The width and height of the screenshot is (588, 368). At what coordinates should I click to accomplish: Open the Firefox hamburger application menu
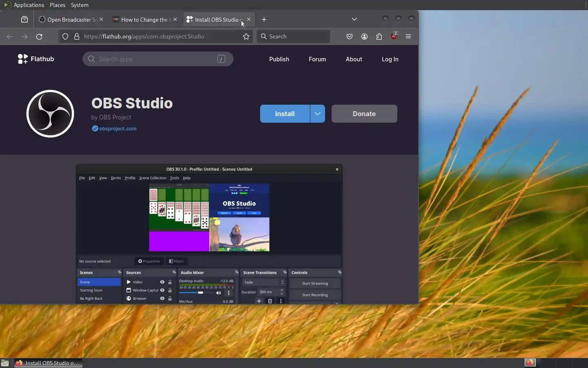point(408,36)
